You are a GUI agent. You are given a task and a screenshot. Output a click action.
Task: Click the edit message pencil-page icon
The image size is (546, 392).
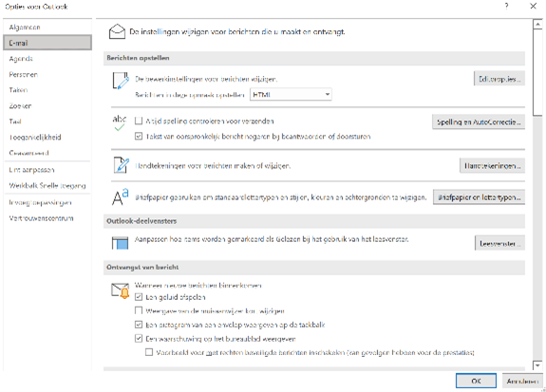(121, 81)
